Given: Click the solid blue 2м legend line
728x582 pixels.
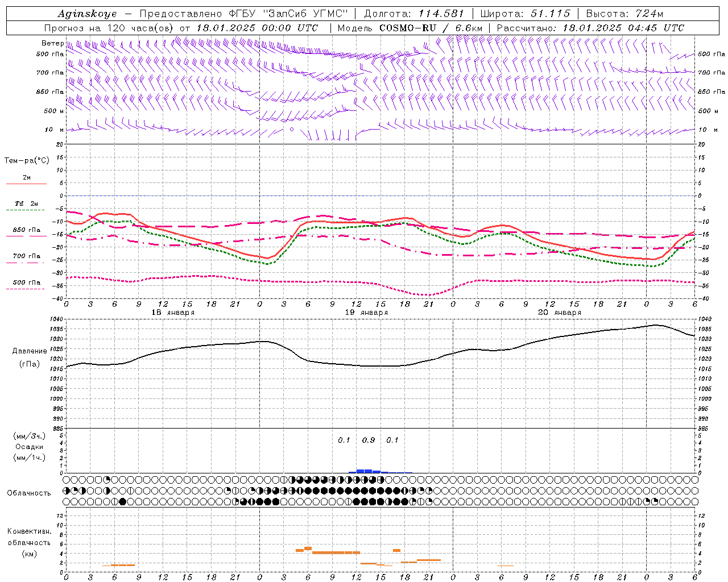Looking at the screenshot, I should coord(26,184).
